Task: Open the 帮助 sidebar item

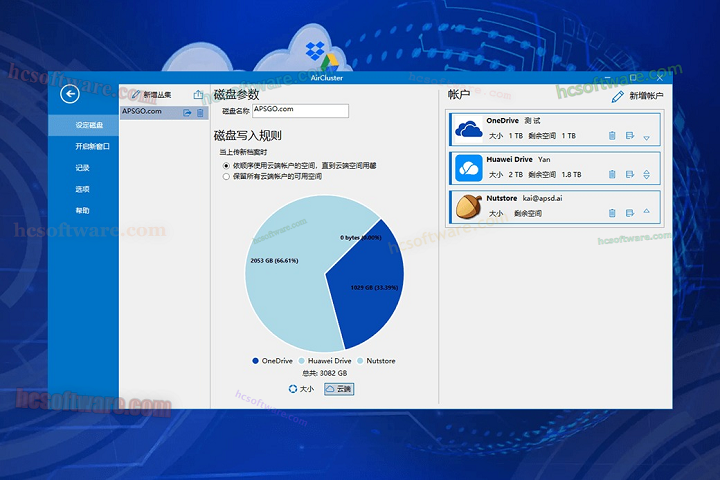Action: pyautogui.click(x=84, y=210)
